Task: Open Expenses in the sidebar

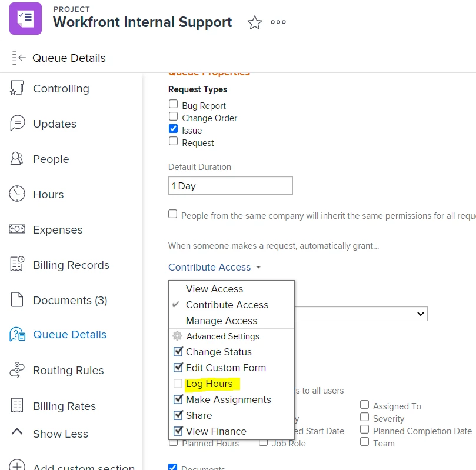Action: pyautogui.click(x=58, y=229)
